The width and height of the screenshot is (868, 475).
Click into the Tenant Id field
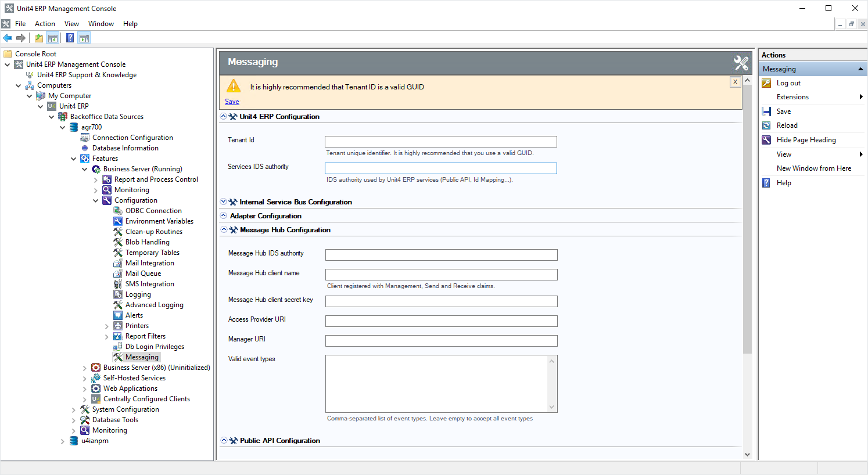pos(440,142)
